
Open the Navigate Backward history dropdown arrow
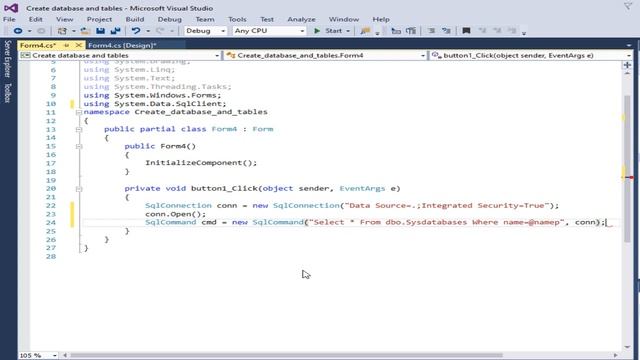tap(29, 31)
